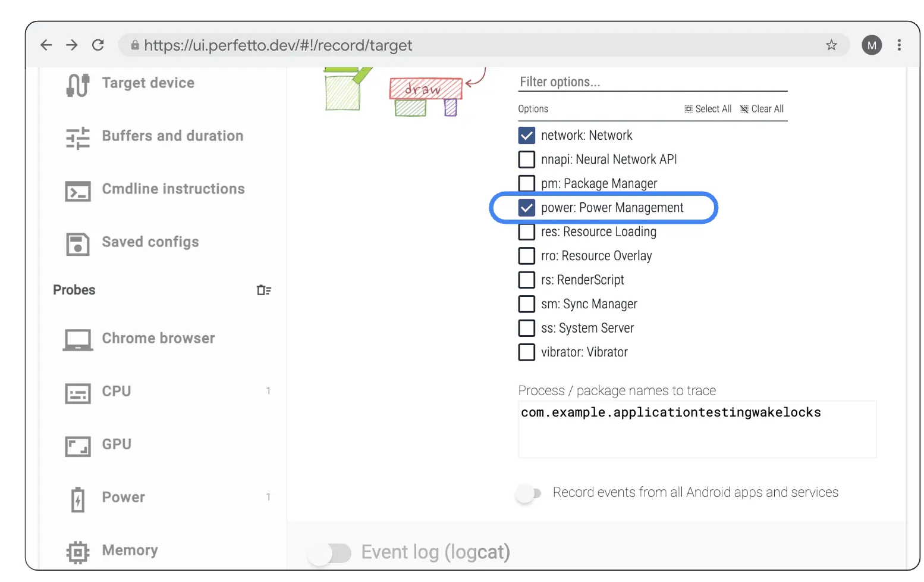Open the GPU probes section

coord(117,445)
